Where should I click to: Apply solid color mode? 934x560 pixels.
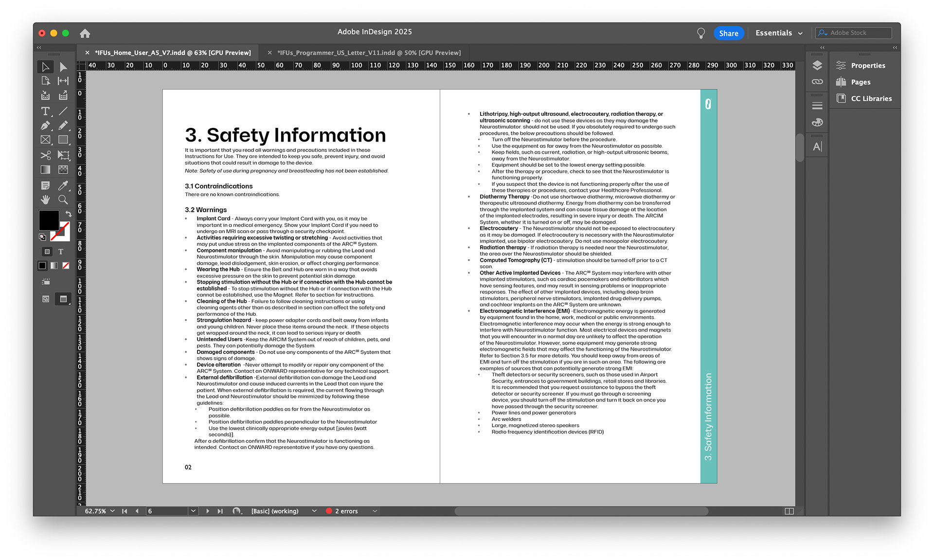42,266
